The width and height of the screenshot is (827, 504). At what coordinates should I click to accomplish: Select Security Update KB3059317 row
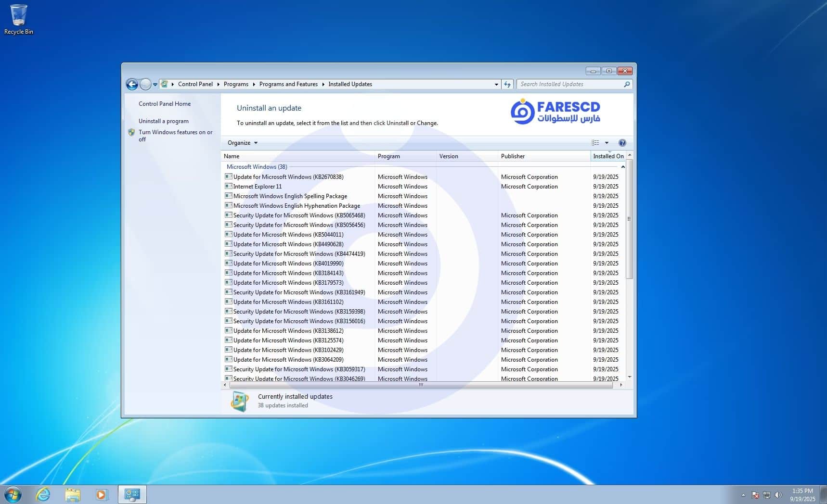point(424,369)
